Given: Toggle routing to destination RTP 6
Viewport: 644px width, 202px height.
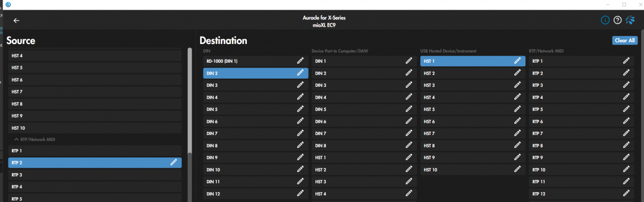Looking at the screenshot, I should 581,122.
